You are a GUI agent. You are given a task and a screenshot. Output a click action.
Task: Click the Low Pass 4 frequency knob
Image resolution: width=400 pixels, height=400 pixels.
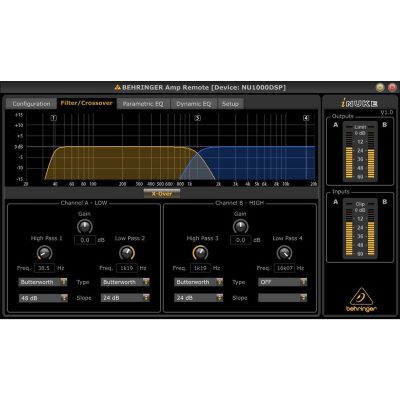click(284, 253)
